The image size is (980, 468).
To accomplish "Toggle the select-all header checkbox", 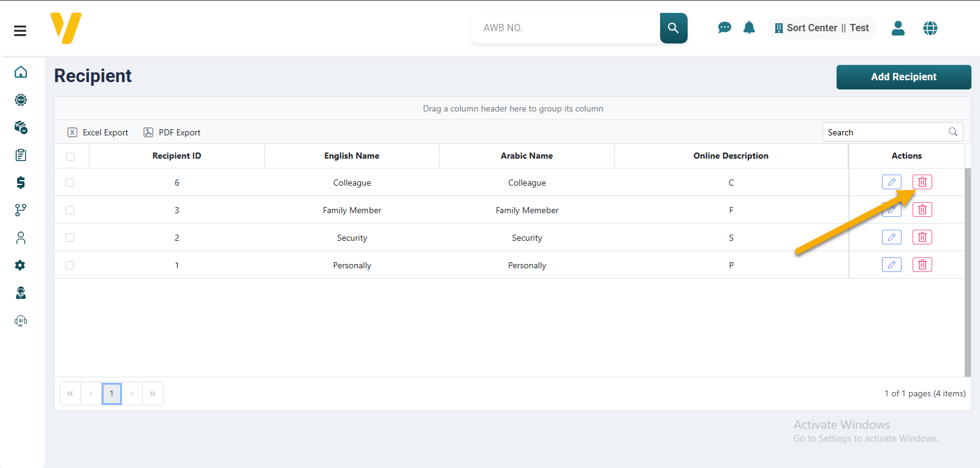I will 70,156.
